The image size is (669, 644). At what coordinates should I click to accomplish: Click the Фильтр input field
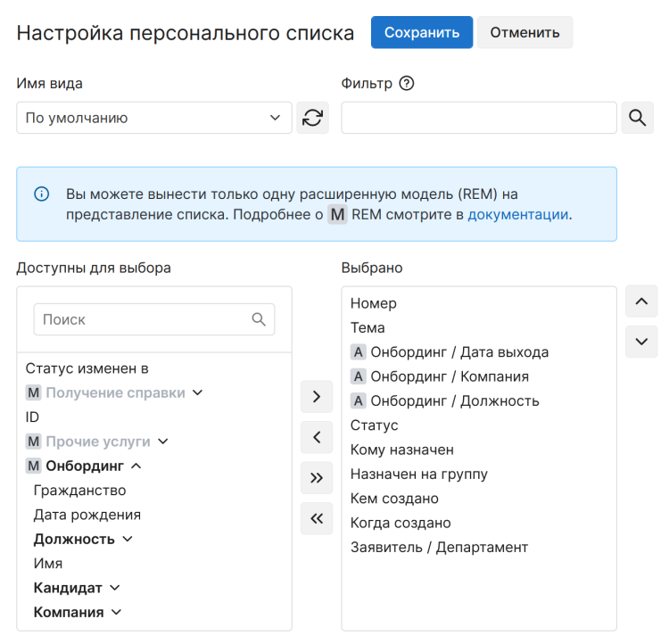[x=479, y=118]
